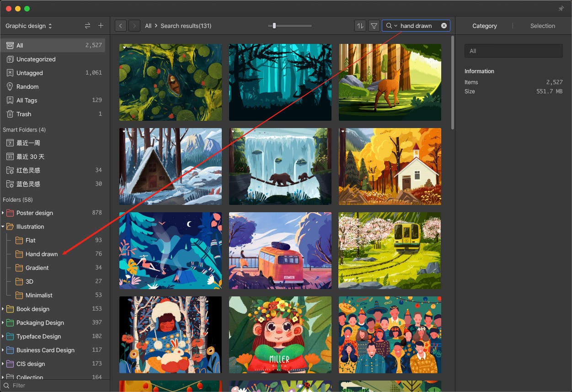Screen dimensions: 572x392
Task: Select the snowy A-frame cabin illustration
Action: (x=171, y=166)
